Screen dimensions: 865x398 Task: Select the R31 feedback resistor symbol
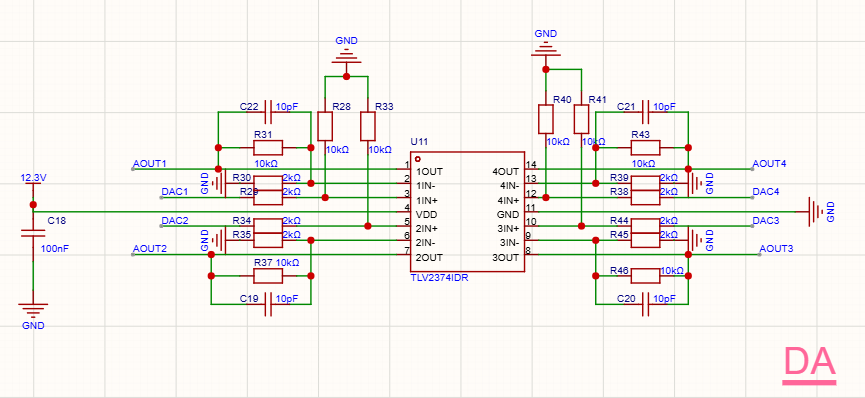268,147
